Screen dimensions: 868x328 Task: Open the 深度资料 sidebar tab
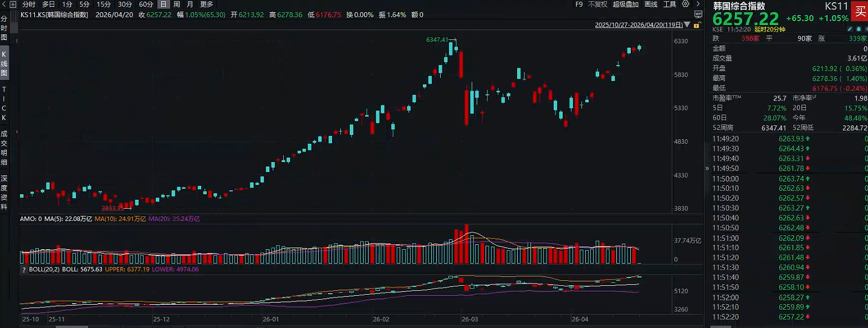pyautogui.click(x=4, y=193)
